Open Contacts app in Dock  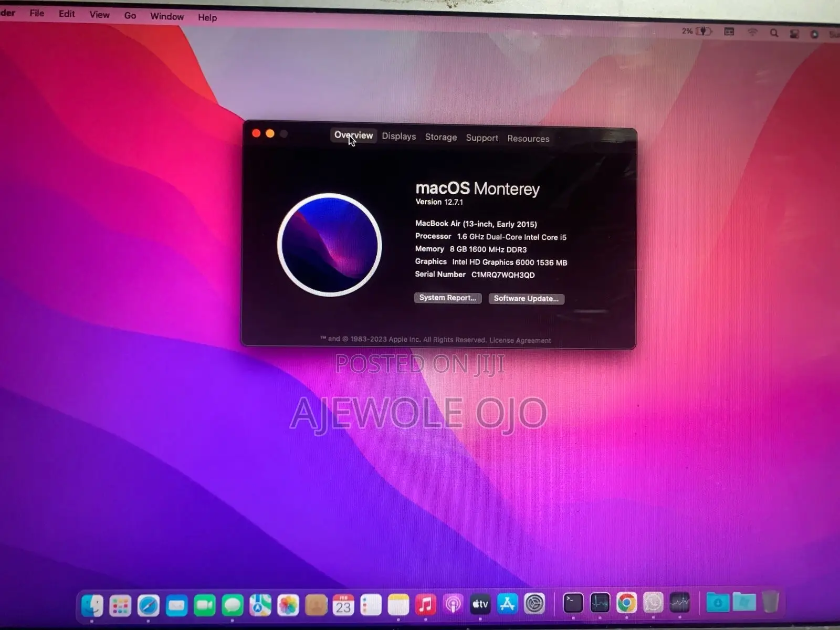click(316, 606)
